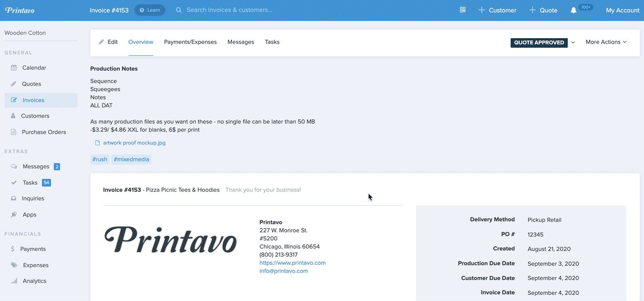The image size is (644, 301).
Task: Switch to the Overview tab
Action: pos(141,42)
